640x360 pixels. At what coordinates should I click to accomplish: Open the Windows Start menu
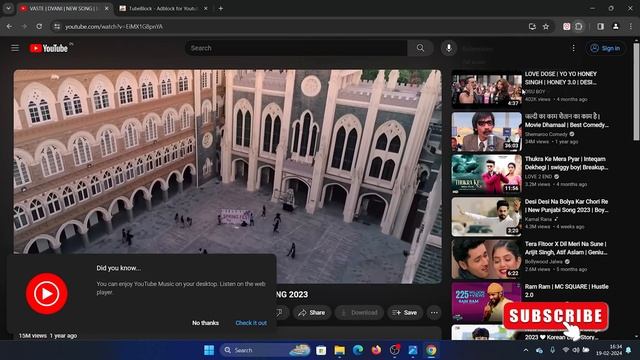(x=209, y=350)
